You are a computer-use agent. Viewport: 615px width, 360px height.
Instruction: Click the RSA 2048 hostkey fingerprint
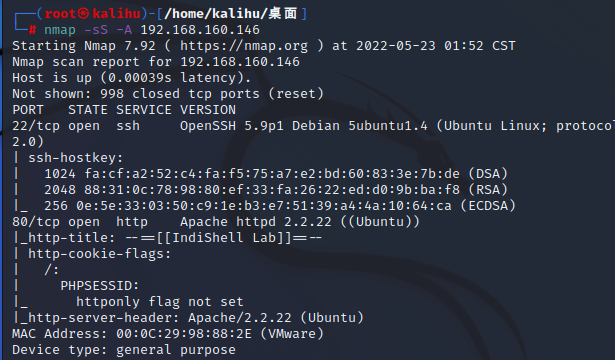(x=276, y=190)
